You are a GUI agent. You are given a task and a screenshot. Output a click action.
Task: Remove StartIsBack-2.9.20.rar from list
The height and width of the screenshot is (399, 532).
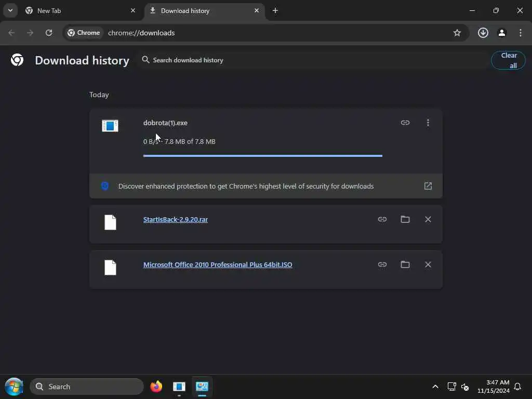coord(428,219)
